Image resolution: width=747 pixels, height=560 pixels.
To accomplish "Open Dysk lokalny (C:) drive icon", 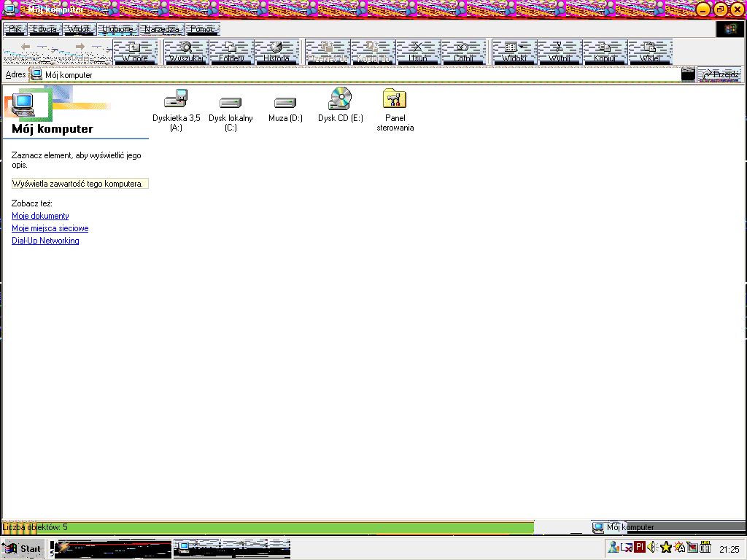I will (x=231, y=103).
